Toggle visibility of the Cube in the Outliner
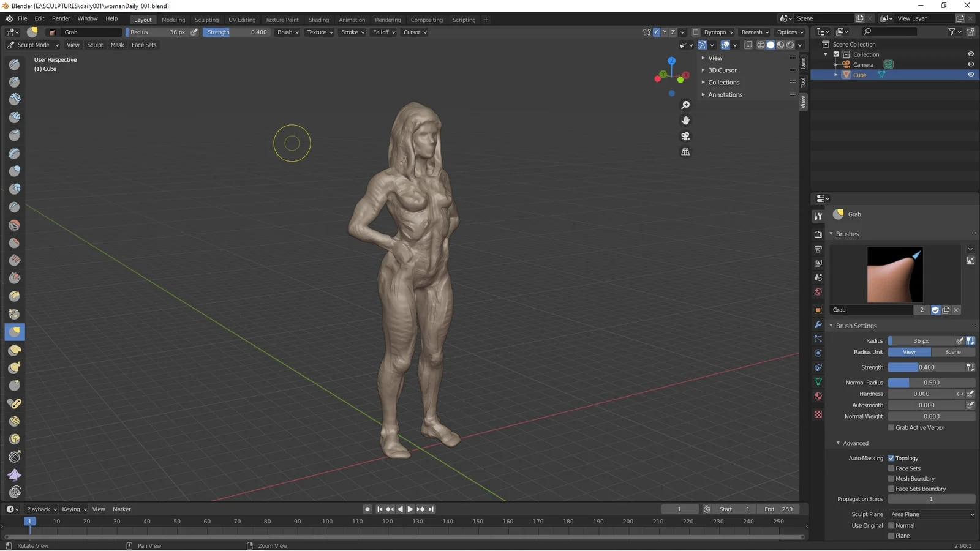 coord(970,74)
